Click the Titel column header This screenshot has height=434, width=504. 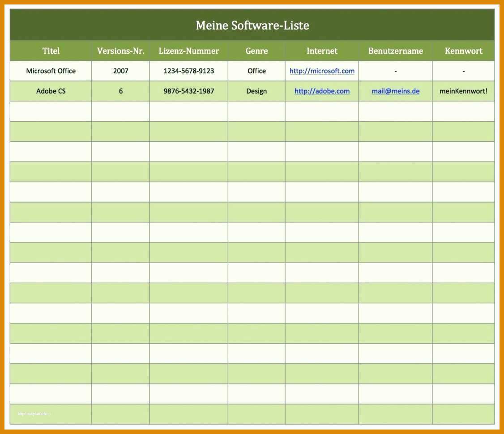[x=51, y=51]
